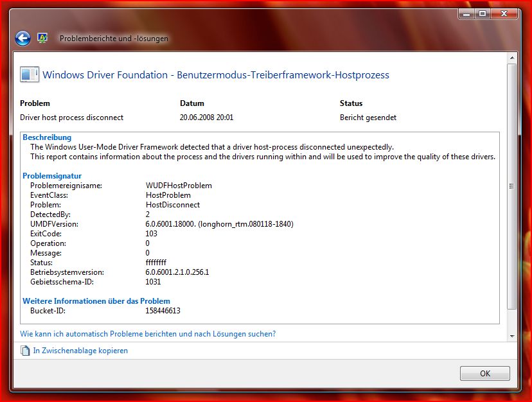Select the value WUDFHostProblem
The height and width of the screenshot is (402, 532).
coord(179,186)
